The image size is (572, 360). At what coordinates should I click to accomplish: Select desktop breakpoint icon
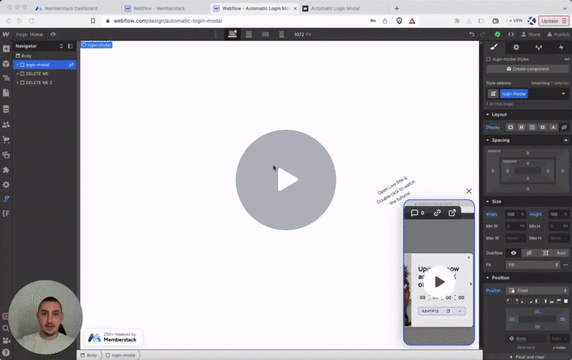(232, 34)
